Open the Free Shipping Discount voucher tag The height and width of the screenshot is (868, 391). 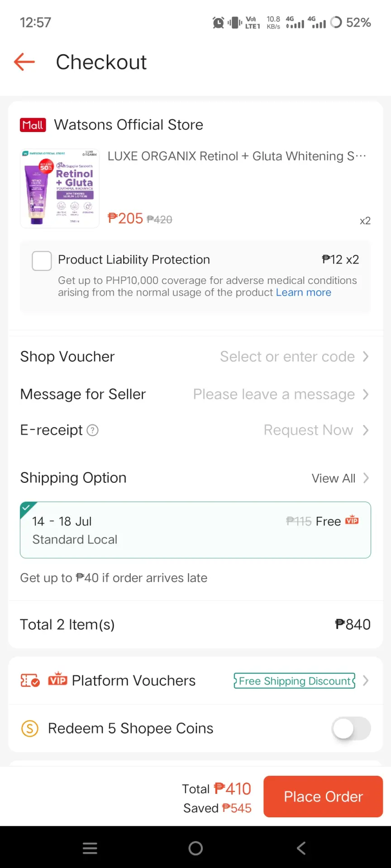(x=295, y=681)
